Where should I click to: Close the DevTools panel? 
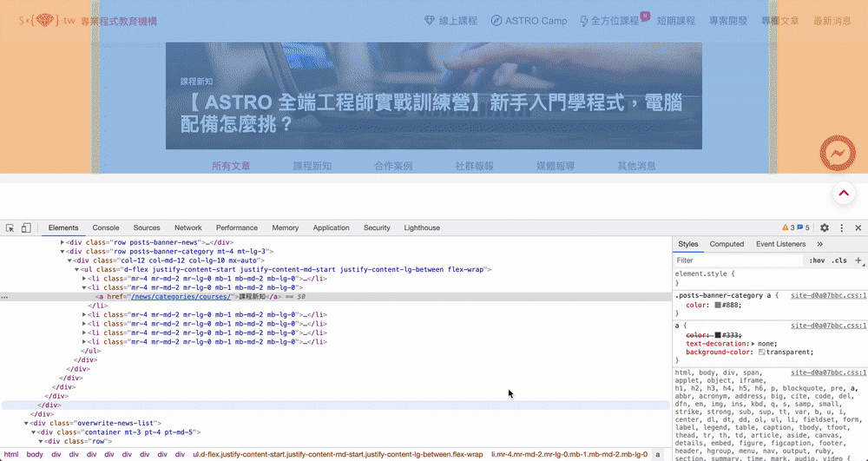click(x=858, y=228)
